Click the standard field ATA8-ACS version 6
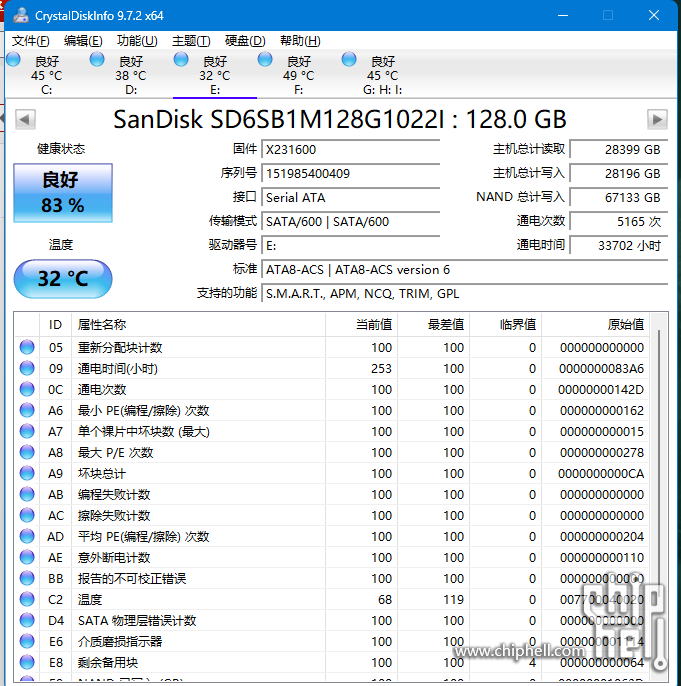681x686 pixels. 464,270
